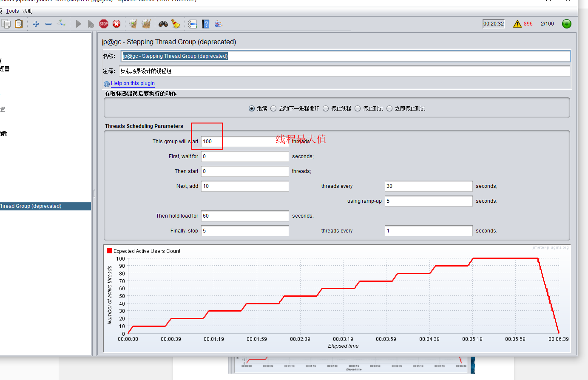The image size is (588, 380).
Task: Click the This group will start field
Action: [245, 142]
